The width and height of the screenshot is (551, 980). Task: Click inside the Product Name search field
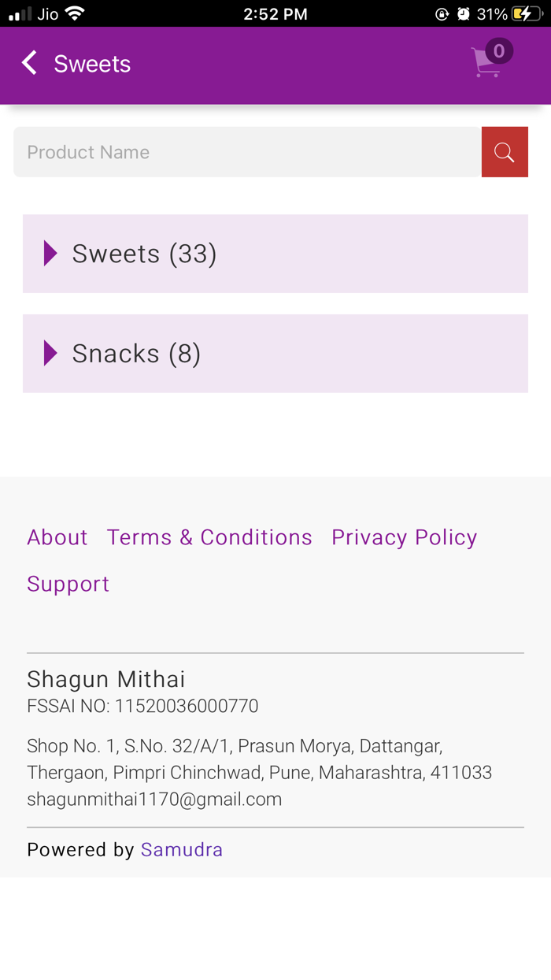[x=236, y=151]
